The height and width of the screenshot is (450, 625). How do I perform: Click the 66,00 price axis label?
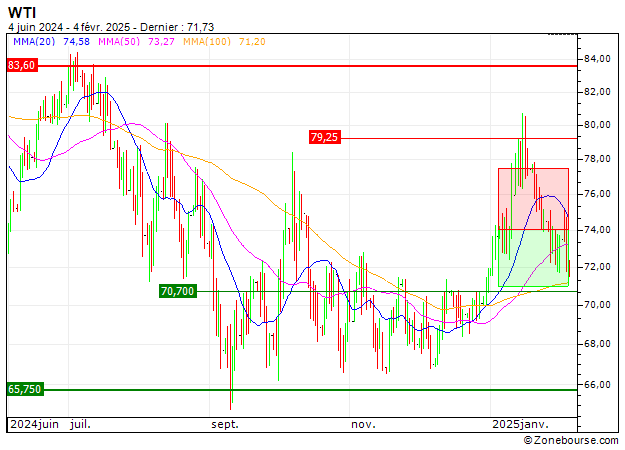pyautogui.click(x=597, y=384)
